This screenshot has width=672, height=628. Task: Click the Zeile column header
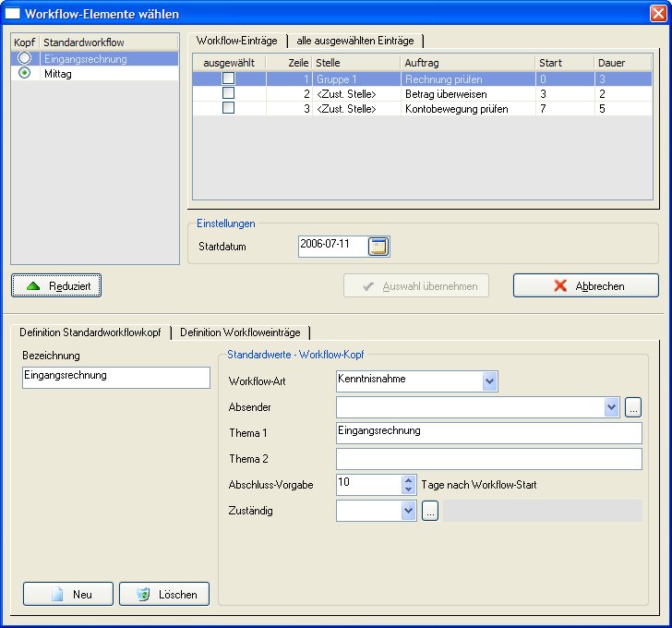(289, 63)
